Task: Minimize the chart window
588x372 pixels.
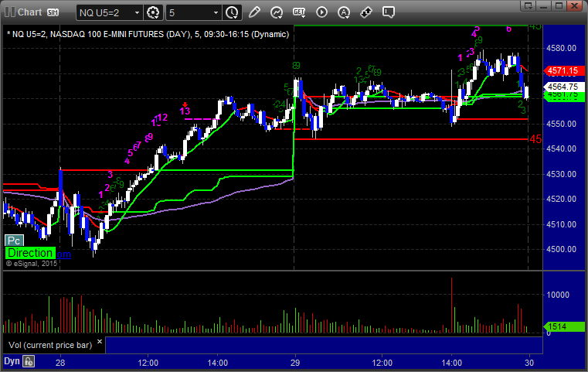Action: click(x=544, y=5)
